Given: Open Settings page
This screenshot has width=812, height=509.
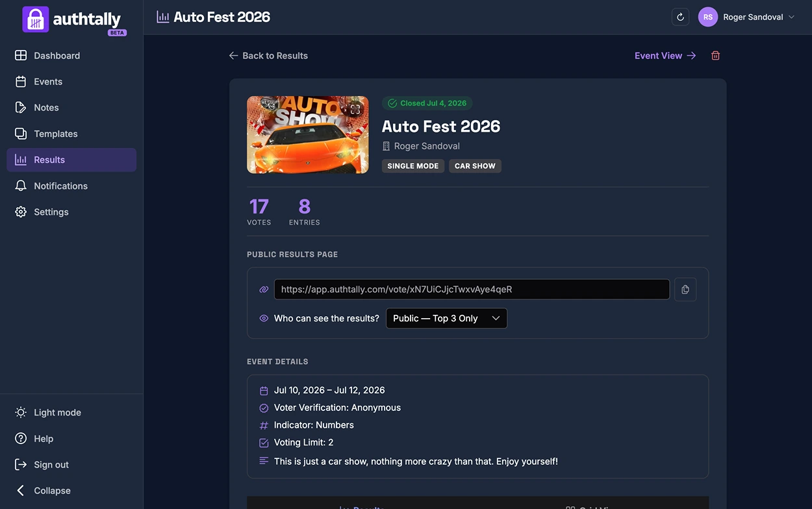Looking at the screenshot, I should point(71,212).
